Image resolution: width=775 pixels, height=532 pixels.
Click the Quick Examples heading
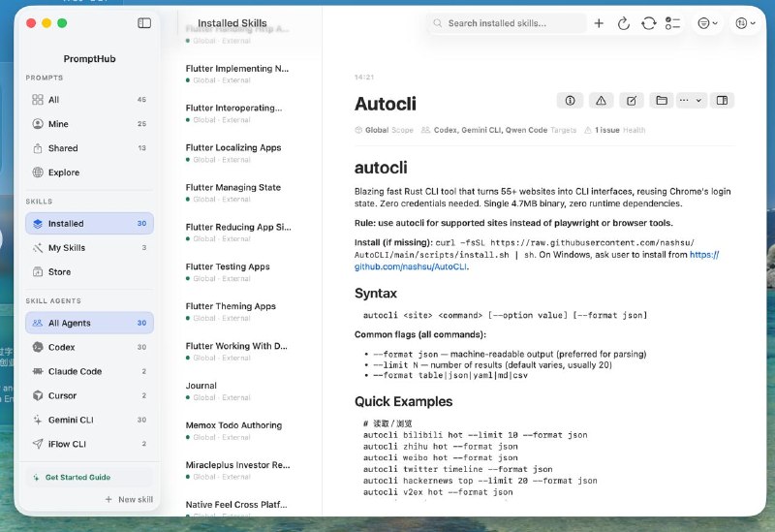(403, 401)
